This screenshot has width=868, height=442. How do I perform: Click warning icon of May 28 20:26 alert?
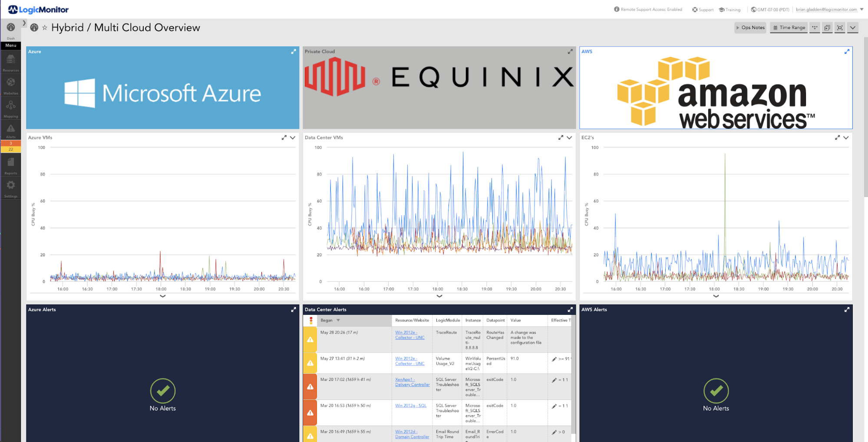[310, 340]
